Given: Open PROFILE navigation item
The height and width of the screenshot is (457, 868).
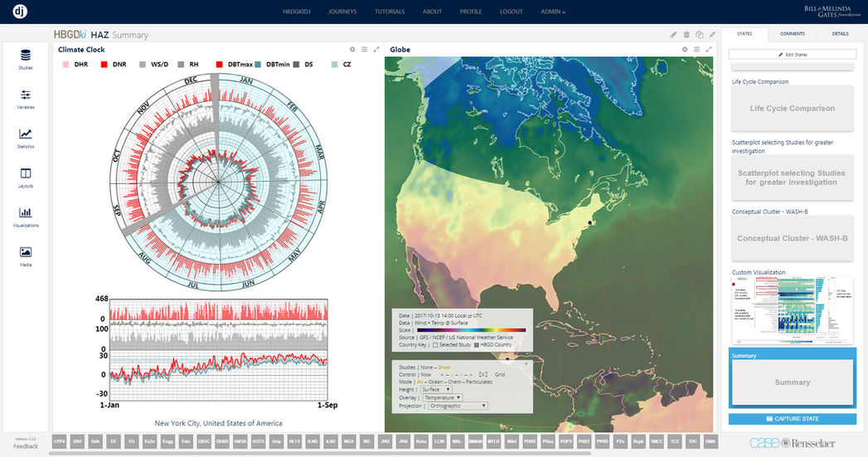Looking at the screenshot, I should (471, 12).
